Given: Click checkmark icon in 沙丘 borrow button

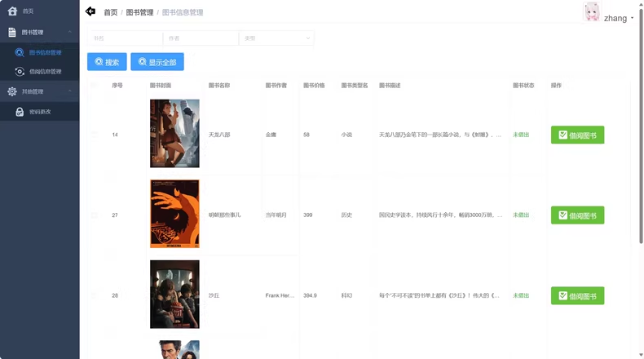Looking at the screenshot, I should coord(562,295).
